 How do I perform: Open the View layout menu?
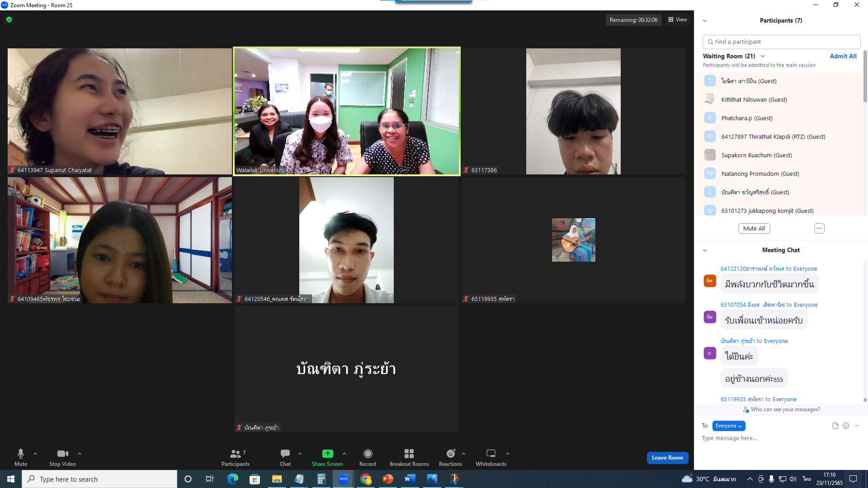coord(678,19)
